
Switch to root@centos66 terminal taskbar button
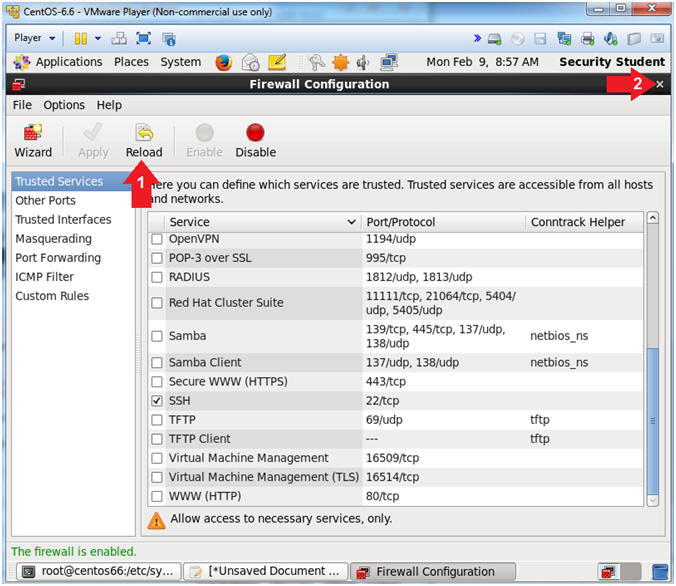coord(99,572)
